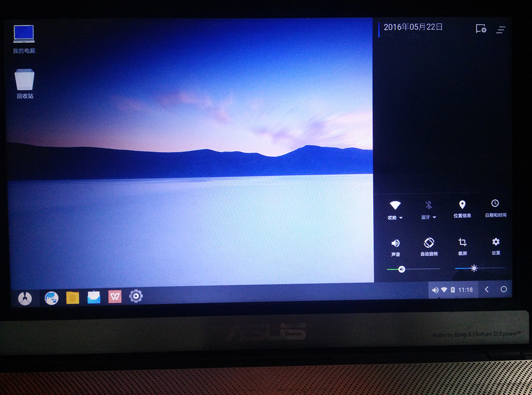Open 设置 settings from the quick panel
Image resolution: width=532 pixels, height=395 pixels.
click(496, 246)
